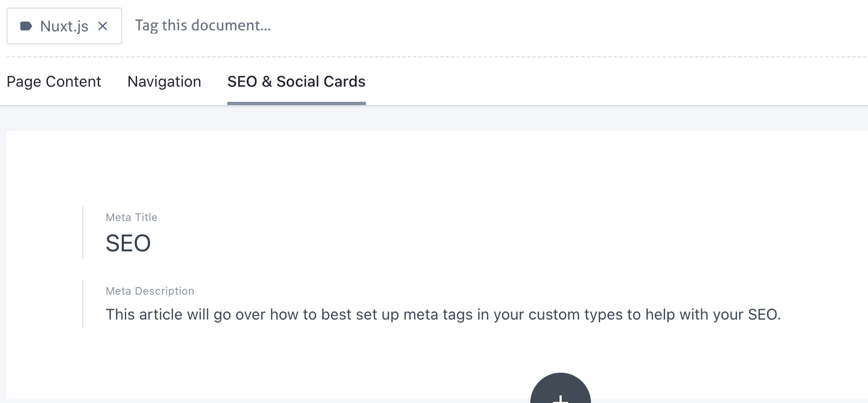868x403 pixels.
Task: Click the gray strip below the tab bar
Action: pyautogui.click(x=433, y=118)
